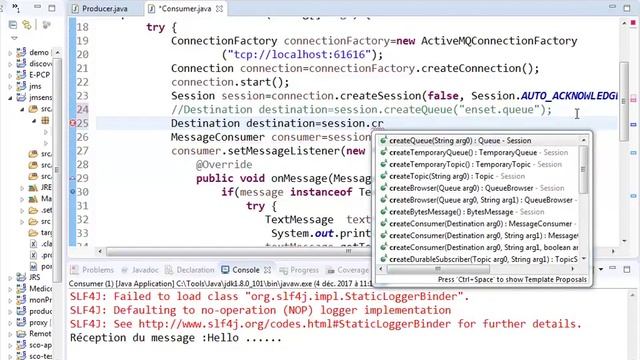Image resolution: width=640 pixels, height=360 pixels.
Task: Open the Progress tab
Action: pos(299,270)
